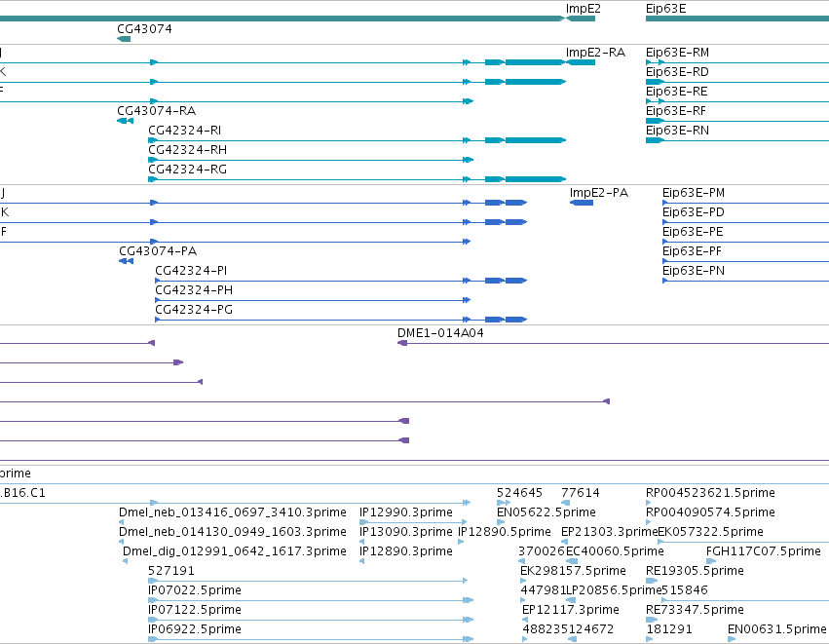Select Dmel_neb_013416_0697_3410.3prime feature

(x=233, y=512)
